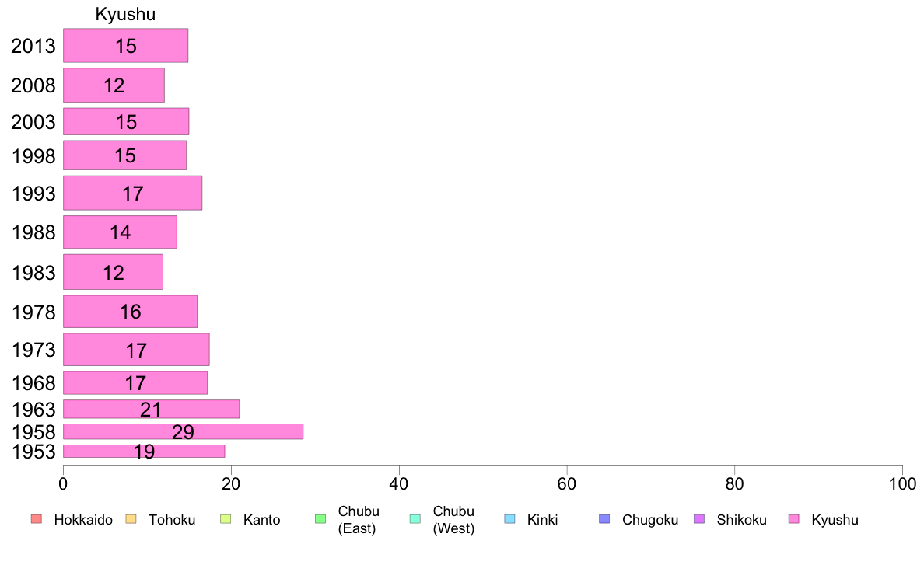
Task: Click the Kinki legend color swatch
Action: 509,519
